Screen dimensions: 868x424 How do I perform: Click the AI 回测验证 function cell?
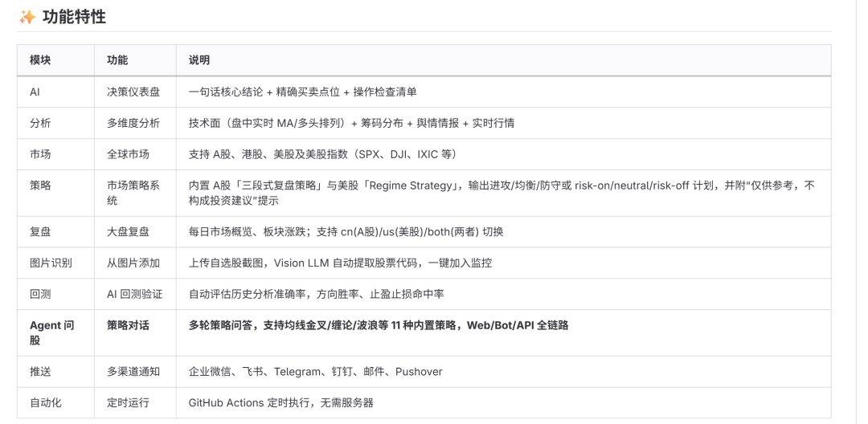pos(135,294)
